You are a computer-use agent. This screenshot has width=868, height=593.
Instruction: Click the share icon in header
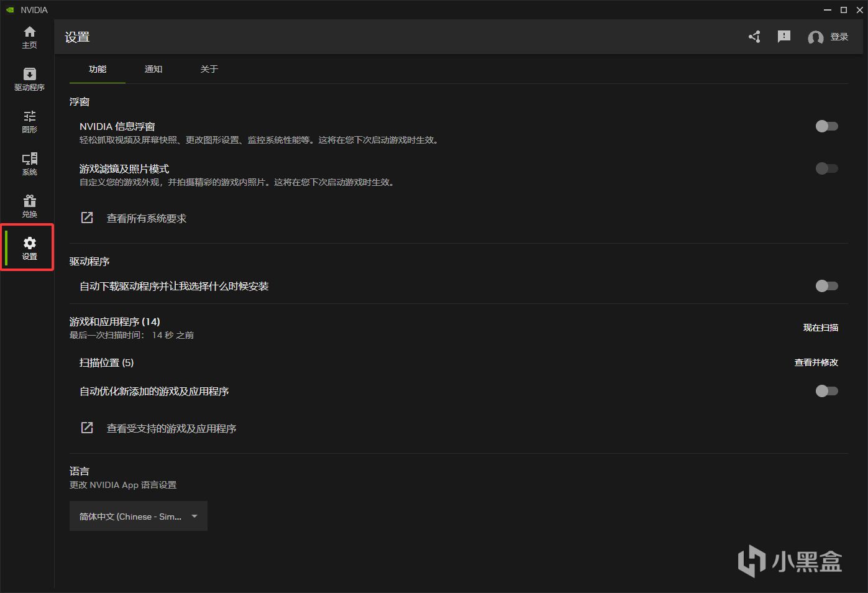(754, 37)
